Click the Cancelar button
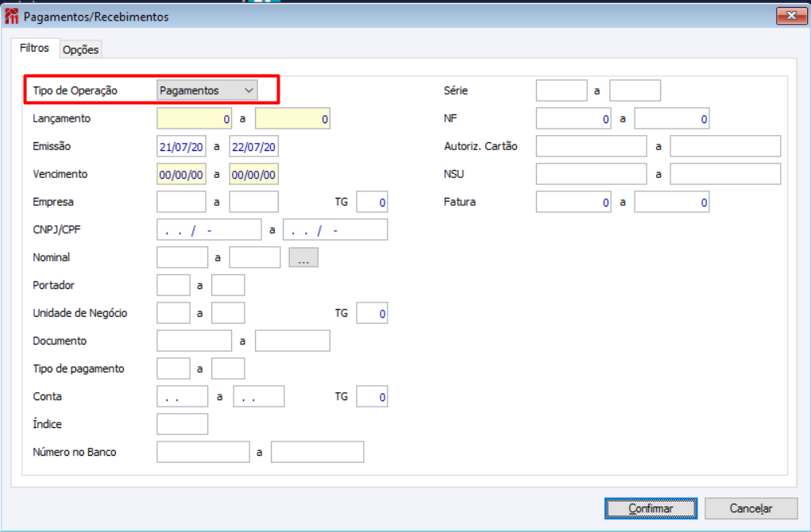This screenshot has width=811, height=532. (751, 508)
